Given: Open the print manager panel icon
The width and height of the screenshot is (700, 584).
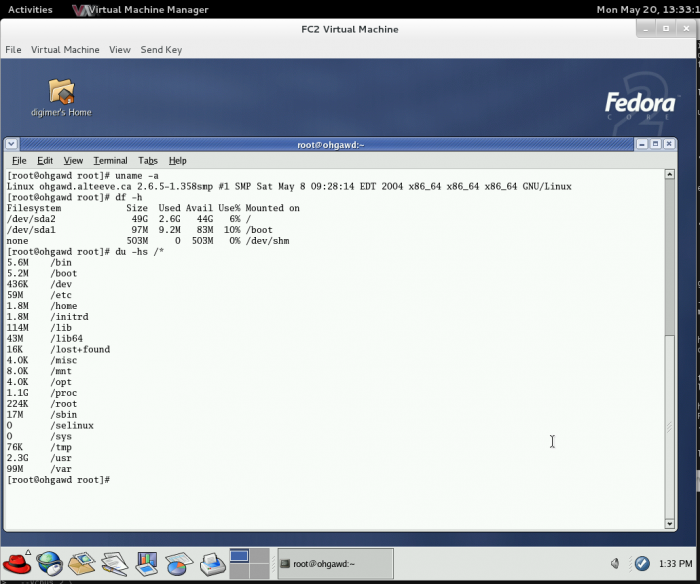Looking at the screenshot, I should point(211,563).
